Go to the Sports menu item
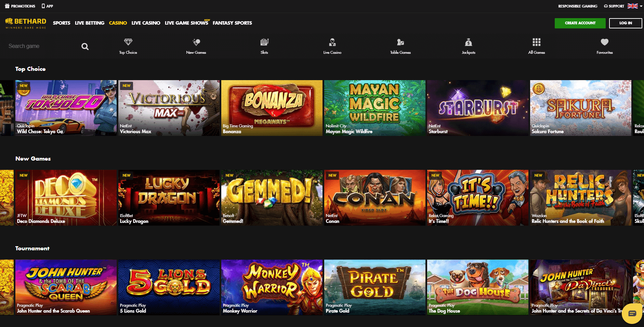The height and width of the screenshot is (327, 644). coord(62,23)
